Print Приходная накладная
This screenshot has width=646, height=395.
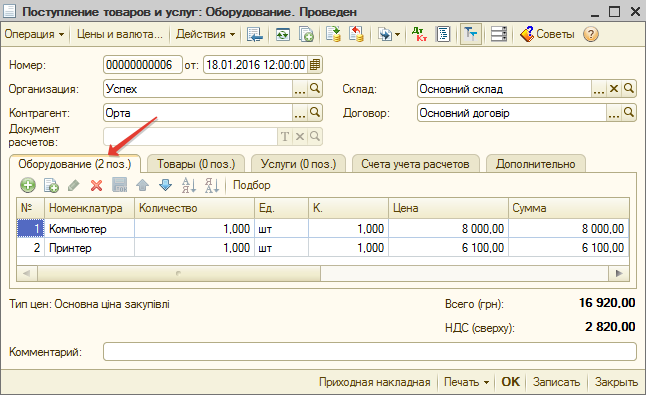374,382
